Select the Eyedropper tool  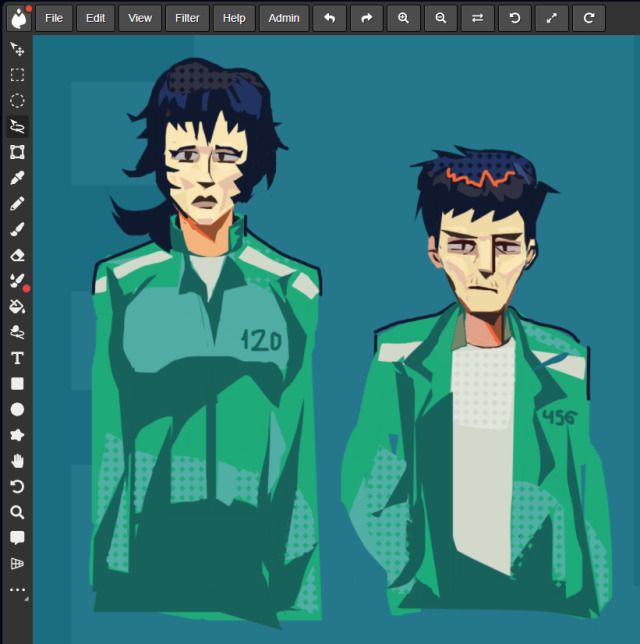click(17, 178)
